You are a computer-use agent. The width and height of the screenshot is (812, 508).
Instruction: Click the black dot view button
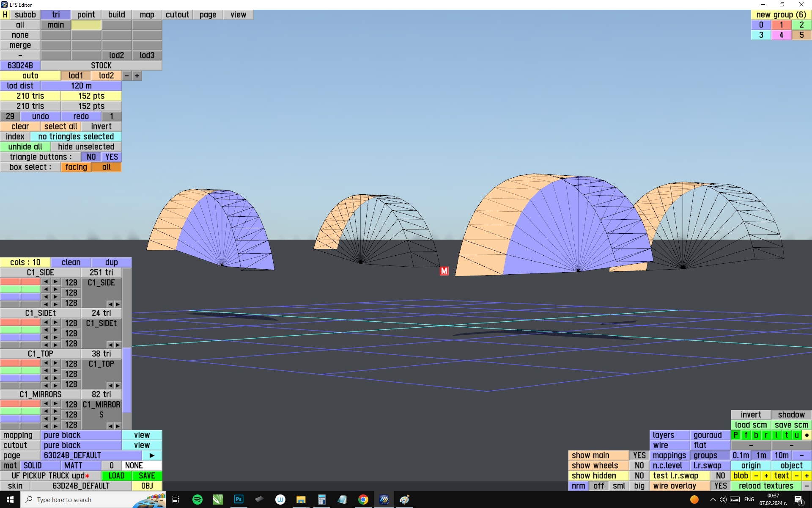807,435
